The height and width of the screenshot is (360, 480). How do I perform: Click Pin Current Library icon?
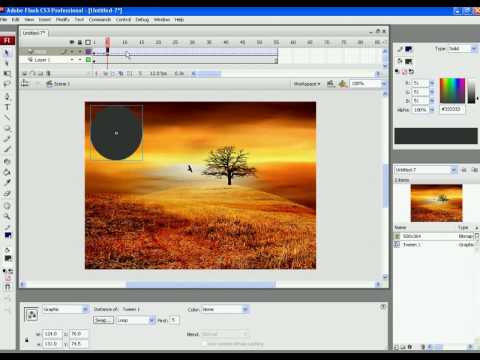point(464,170)
